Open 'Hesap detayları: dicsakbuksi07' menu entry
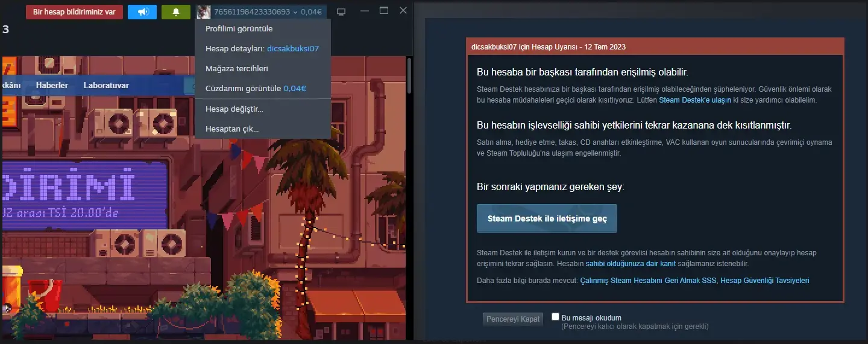Image resolution: width=868 pixels, height=344 pixels. [x=263, y=48]
